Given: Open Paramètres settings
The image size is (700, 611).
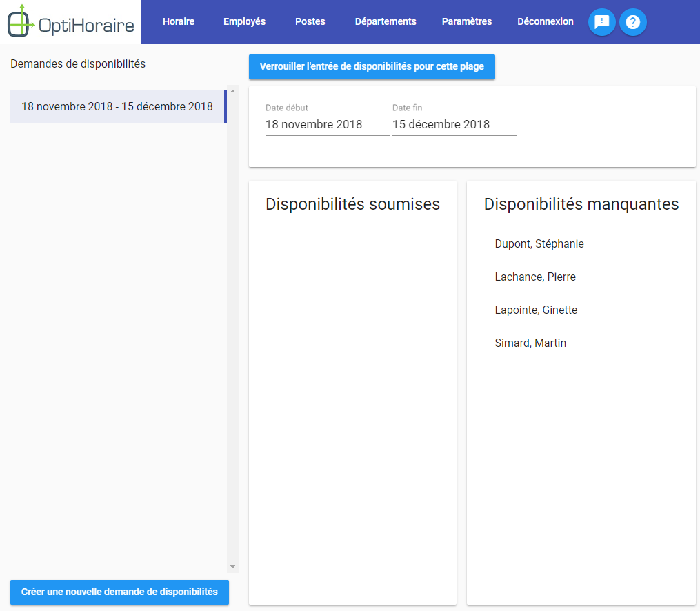Looking at the screenshot, I should [x=466, y=21].
